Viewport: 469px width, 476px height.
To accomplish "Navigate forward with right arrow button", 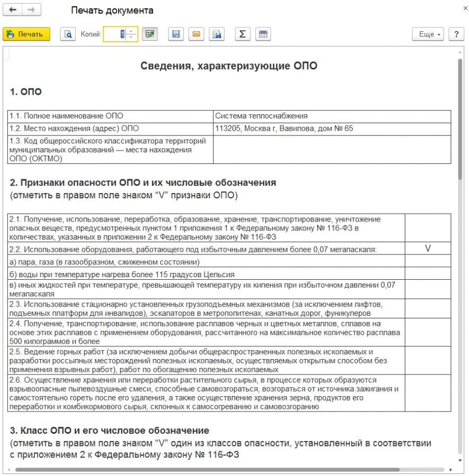I will 31,10.
